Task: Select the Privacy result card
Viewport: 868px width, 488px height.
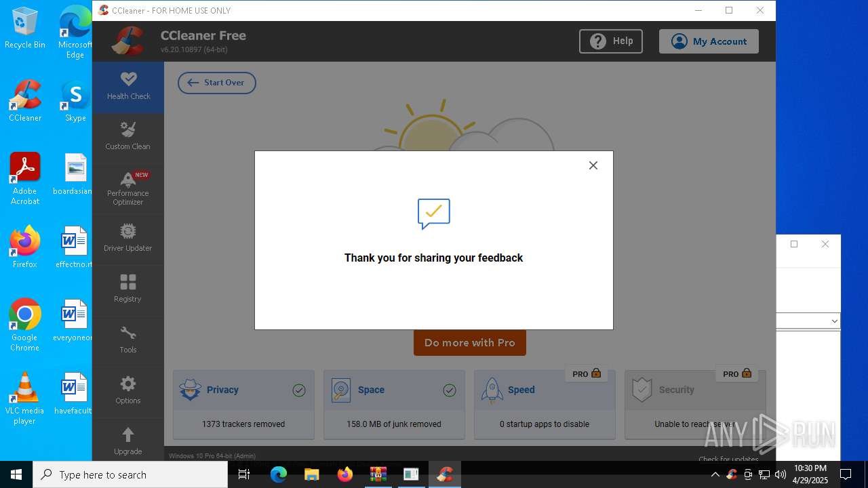Action: click(243, 405)
